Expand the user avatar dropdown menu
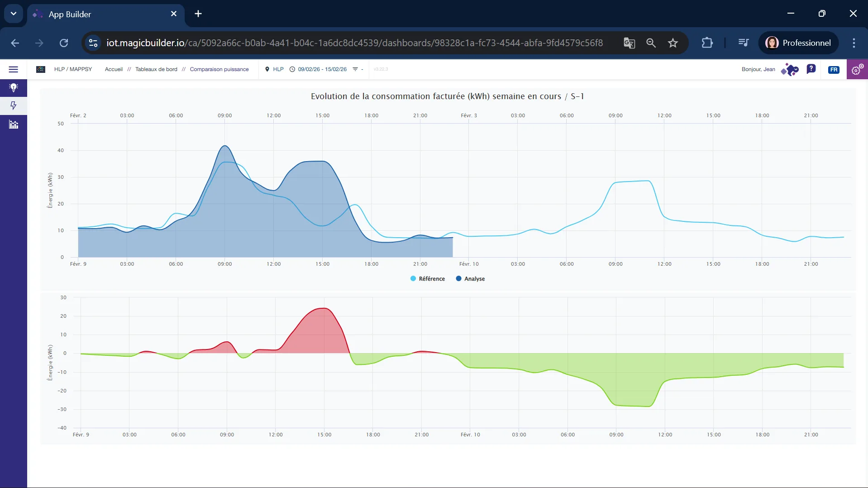868x488 pixels. (790, 69)
